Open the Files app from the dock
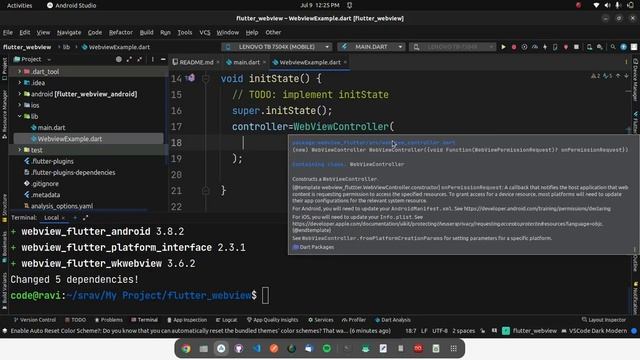The image size is (640, 360). (x=204, y=348)
